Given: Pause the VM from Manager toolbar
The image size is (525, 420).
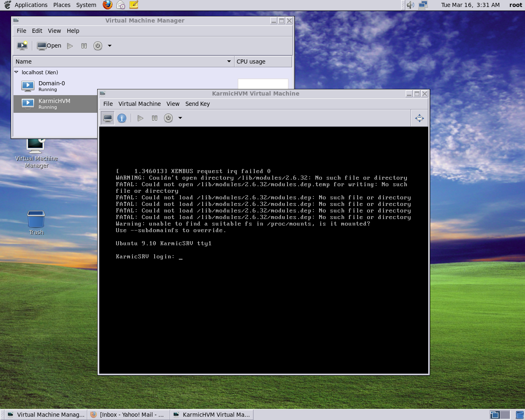Looking at the screenshot, I should (x=84, y=46).
